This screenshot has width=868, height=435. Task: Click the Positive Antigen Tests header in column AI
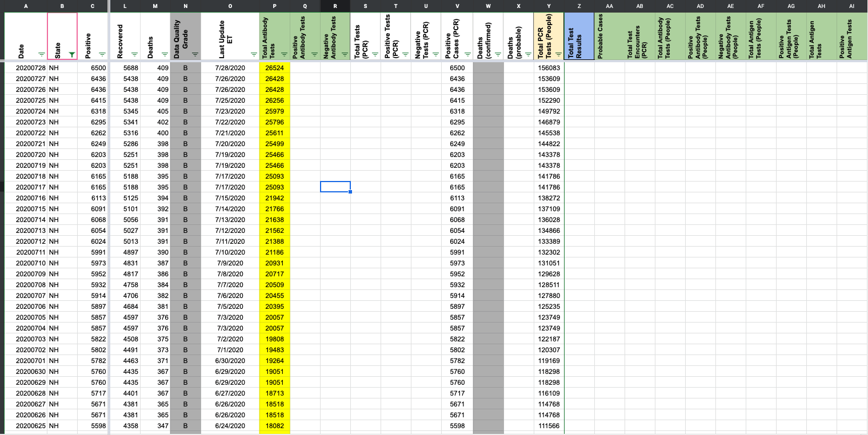852,35
